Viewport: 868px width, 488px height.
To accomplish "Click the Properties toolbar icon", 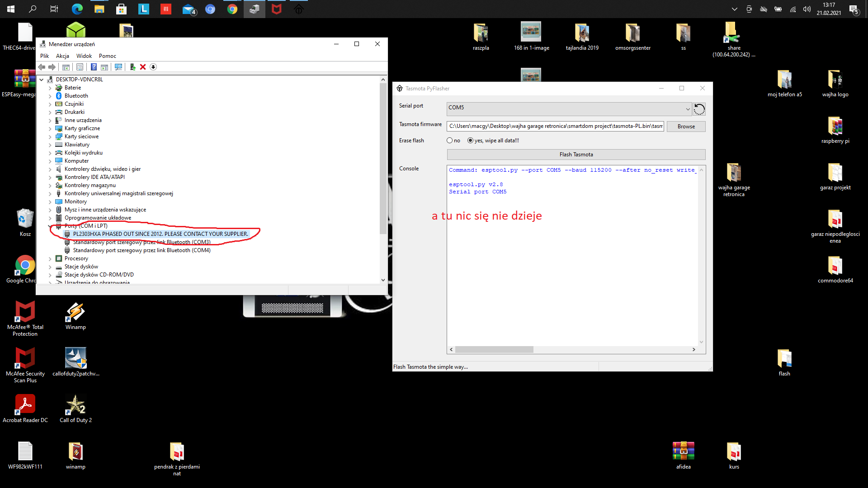I will point(80,67).
